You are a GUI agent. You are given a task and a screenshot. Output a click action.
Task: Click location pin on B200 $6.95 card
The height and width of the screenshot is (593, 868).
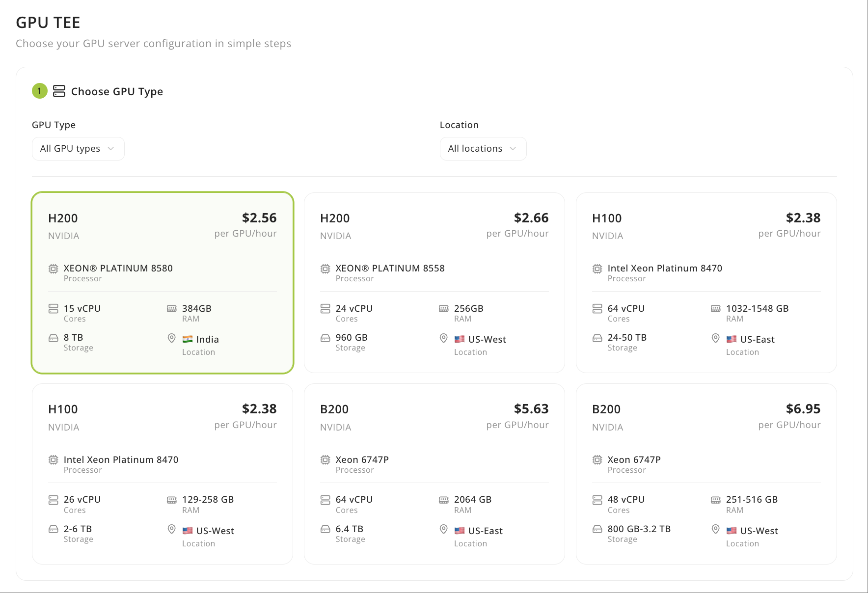[x=716, y=529]
